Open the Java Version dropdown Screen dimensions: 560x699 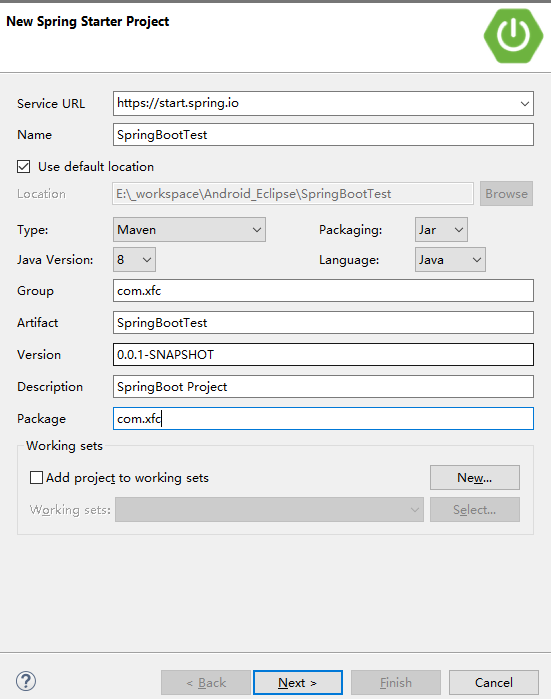[134, 259]
